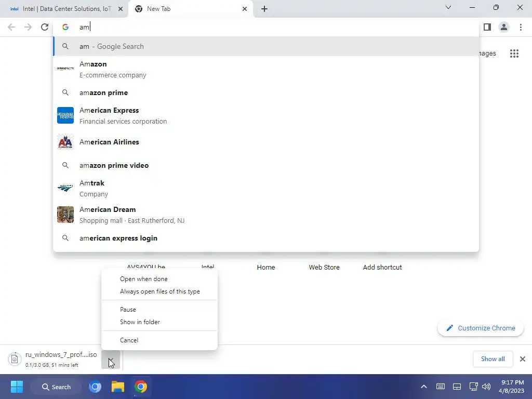Open the Chrome three-dot menu

click(x=521, y=27)
